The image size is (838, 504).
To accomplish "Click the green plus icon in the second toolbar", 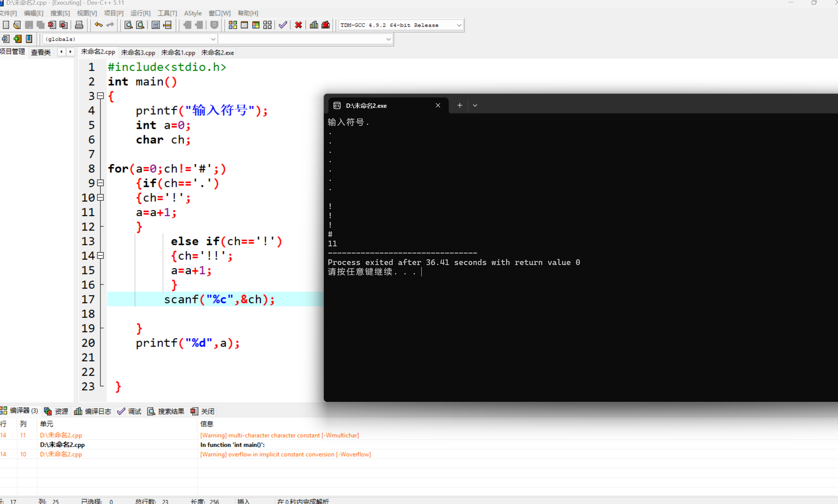I will pos(17,39).
